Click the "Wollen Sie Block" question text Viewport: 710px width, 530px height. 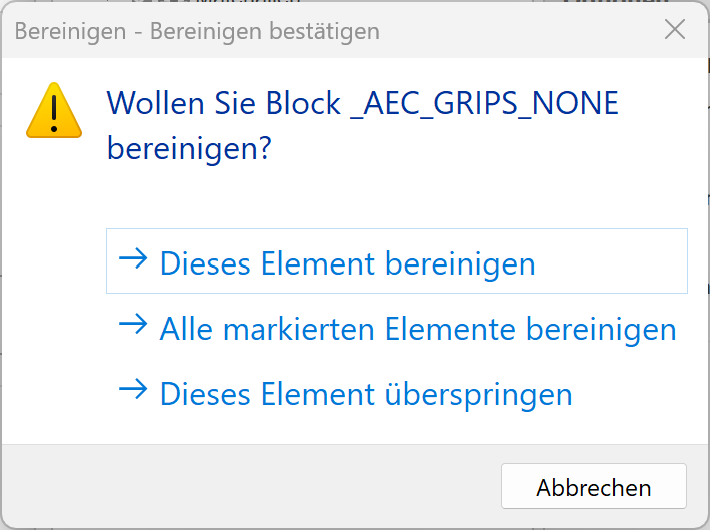[223, 103]
